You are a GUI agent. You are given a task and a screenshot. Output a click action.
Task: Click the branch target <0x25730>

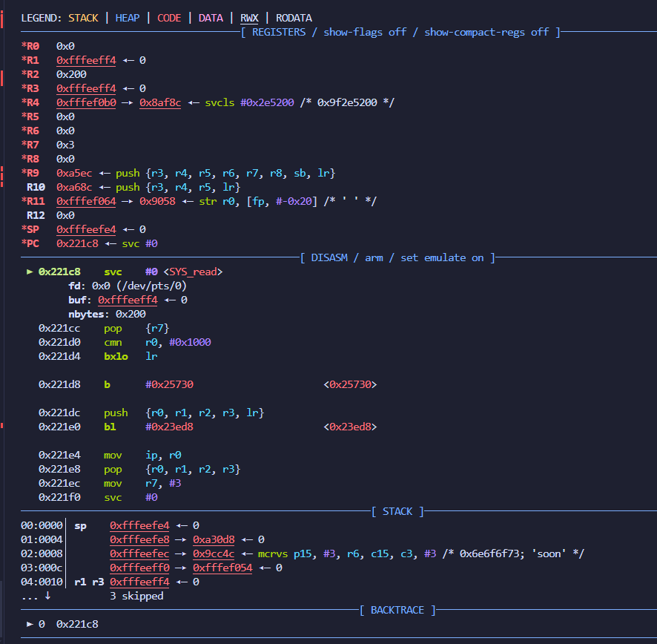pyautogui.click(x=350, y=384)
